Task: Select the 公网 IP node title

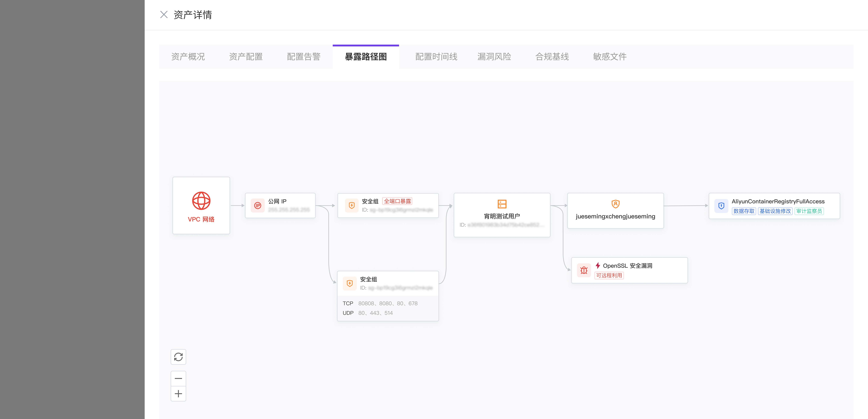Action: point(277,201)
